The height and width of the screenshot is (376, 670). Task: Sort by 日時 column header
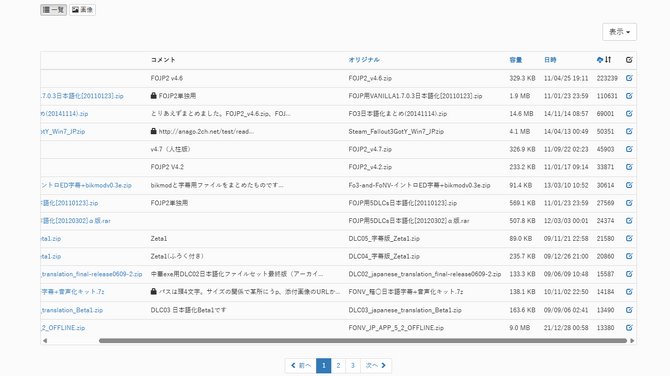tap(550, 60)
